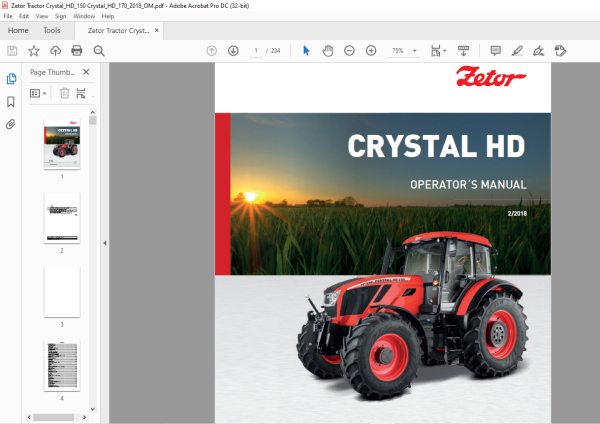Click the scrolling mode icon
600x424 pixels.
tap(463, 51)
